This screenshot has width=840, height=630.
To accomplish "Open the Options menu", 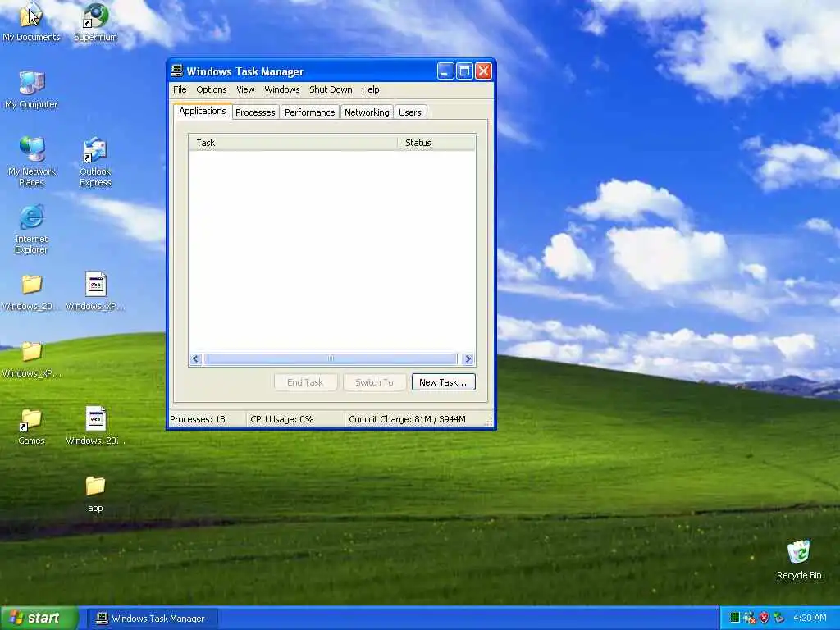I will point(211,89).
